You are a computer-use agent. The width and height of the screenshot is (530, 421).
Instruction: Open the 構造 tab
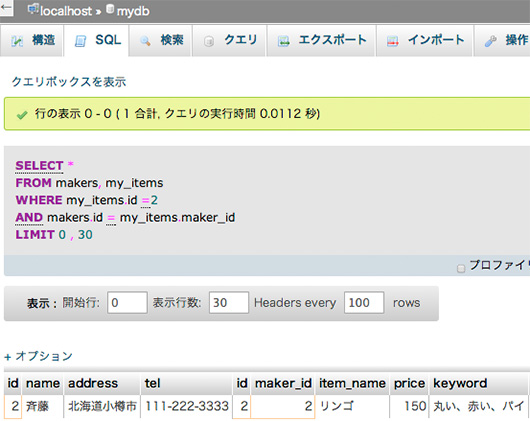point(31,41)
